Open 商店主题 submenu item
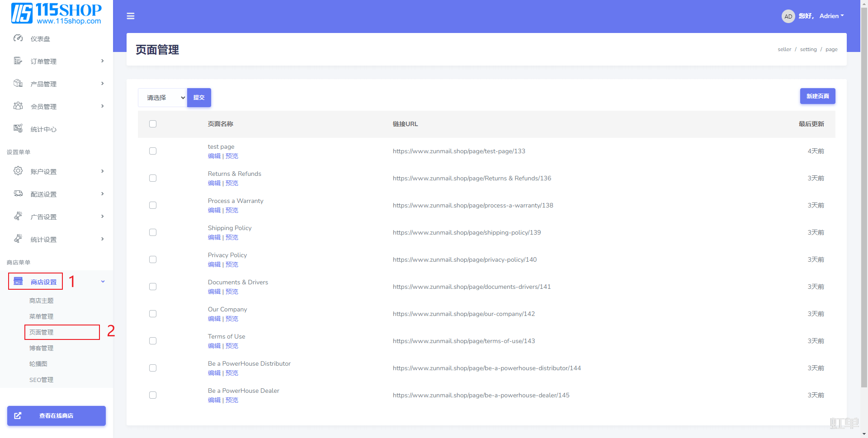868x438 pixels. coord(42,301)
